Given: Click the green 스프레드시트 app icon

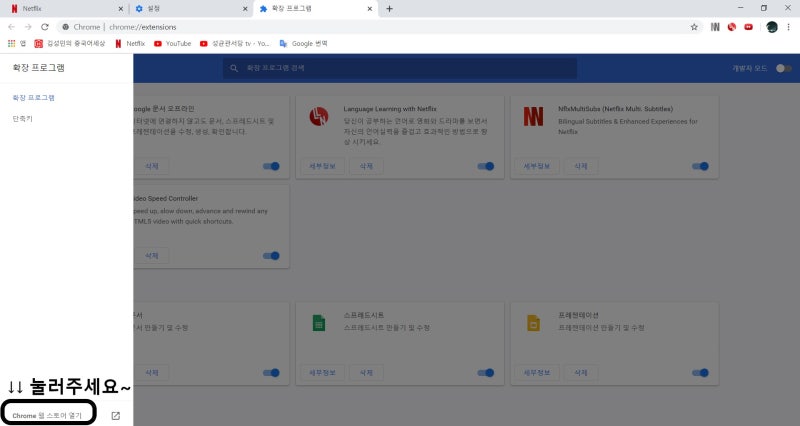Looking at the screenshot, I should pos(319,323).
